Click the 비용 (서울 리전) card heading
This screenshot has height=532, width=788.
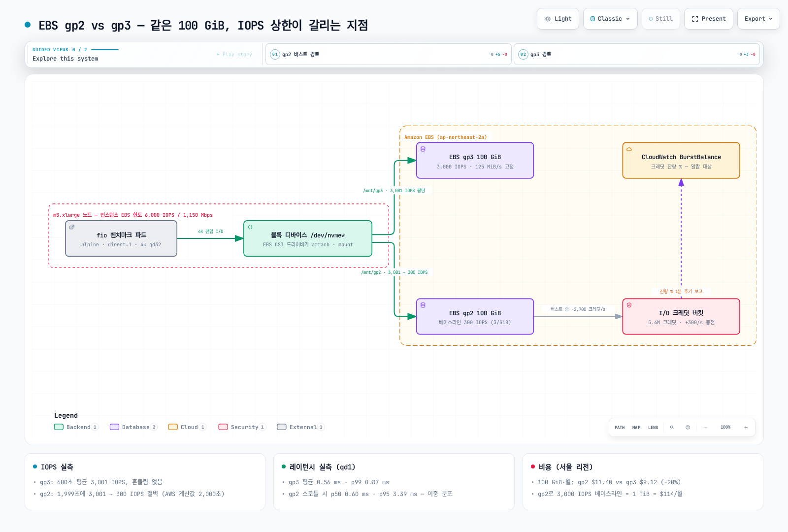[x=565, y=467]
